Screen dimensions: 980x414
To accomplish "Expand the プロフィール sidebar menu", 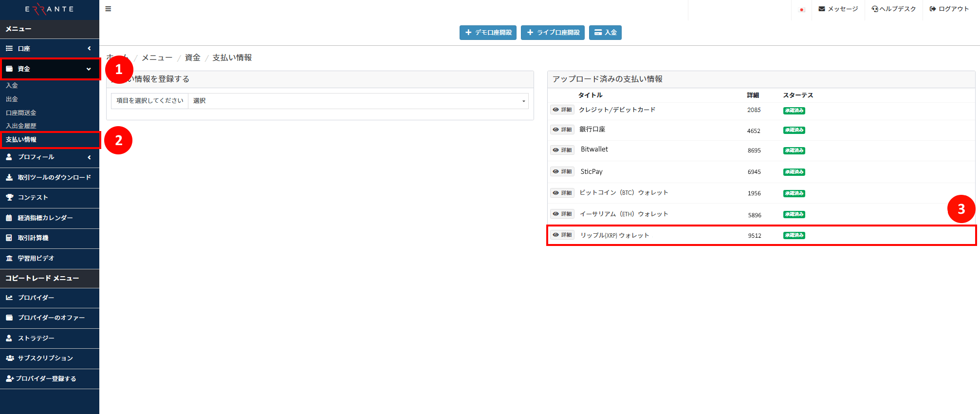I will (50, 157).
